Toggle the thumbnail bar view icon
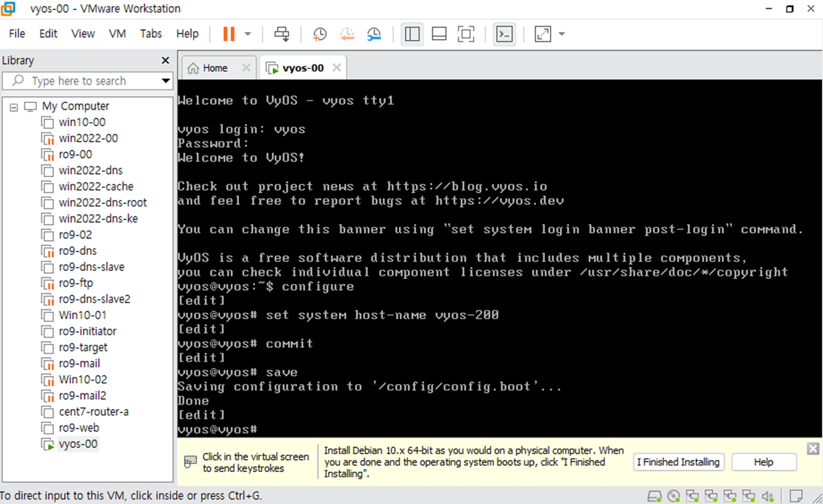The height and width of the screenshot is (504, 823). tap(439, 34)
